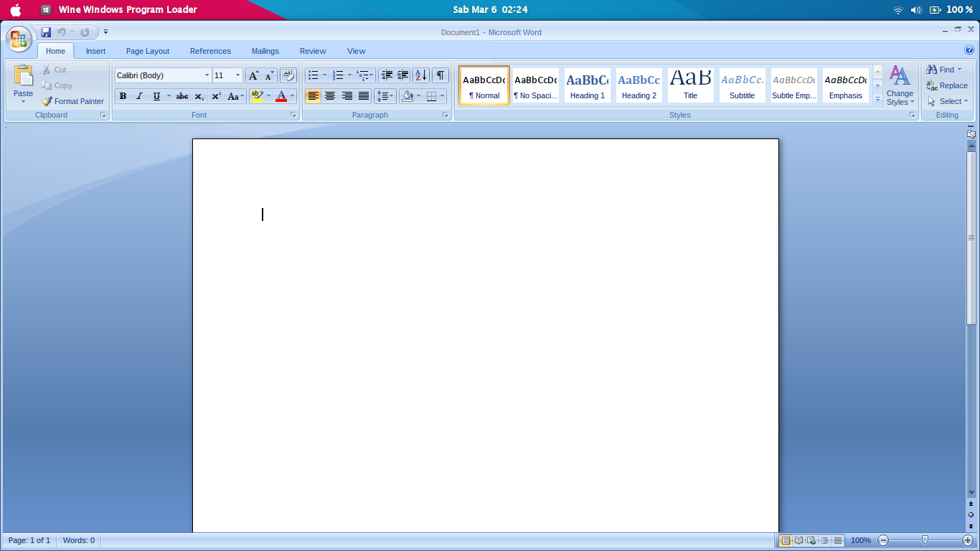Open the References tab
Image resolution: width=980 pixels, height=551 pixels.
210,51
